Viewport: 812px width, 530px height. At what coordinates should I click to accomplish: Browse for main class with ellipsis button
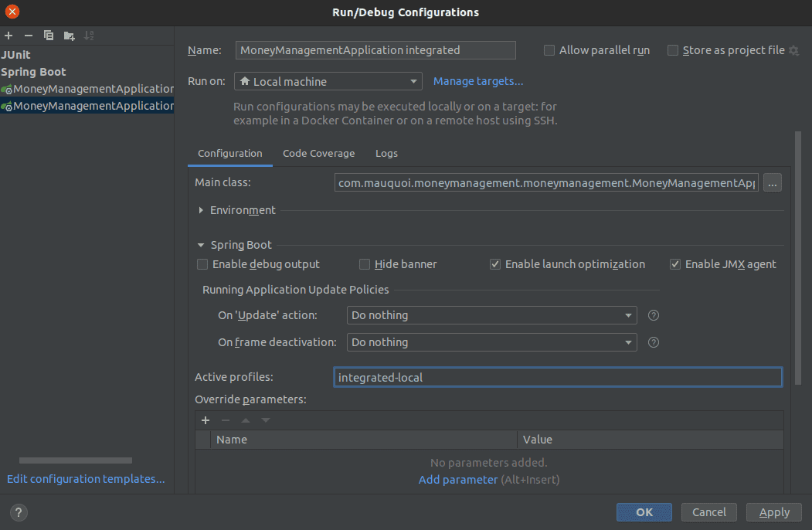(772, 183)
